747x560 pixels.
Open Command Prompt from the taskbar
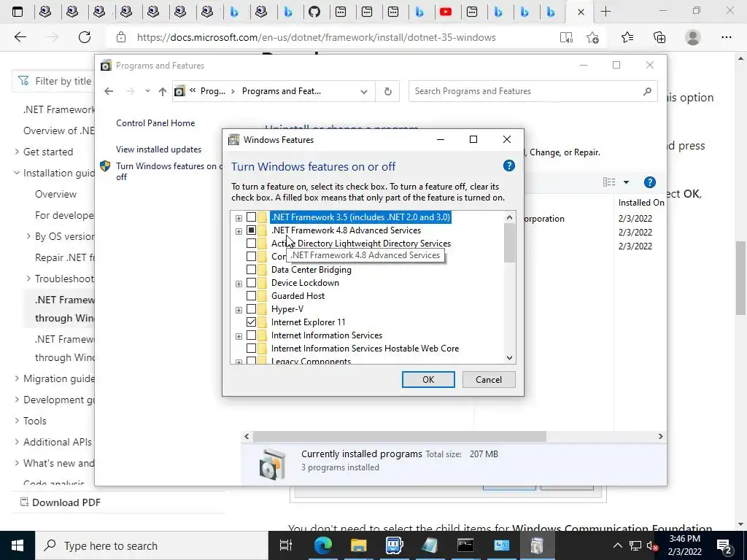tap(465, 545)
